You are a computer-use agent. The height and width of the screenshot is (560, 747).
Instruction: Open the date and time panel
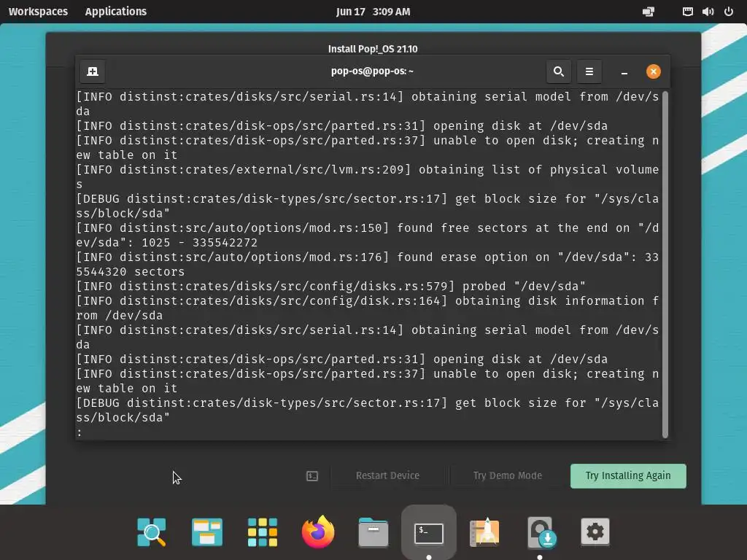pos(373,12)
